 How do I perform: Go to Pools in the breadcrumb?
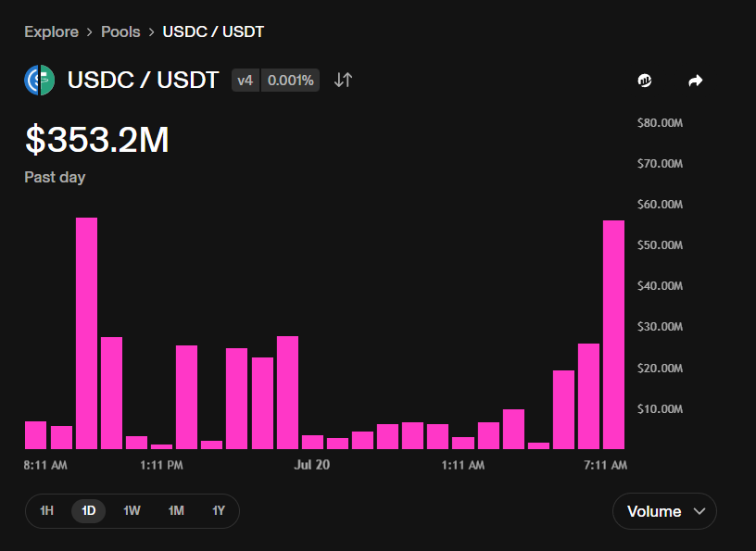pos(120,31)
